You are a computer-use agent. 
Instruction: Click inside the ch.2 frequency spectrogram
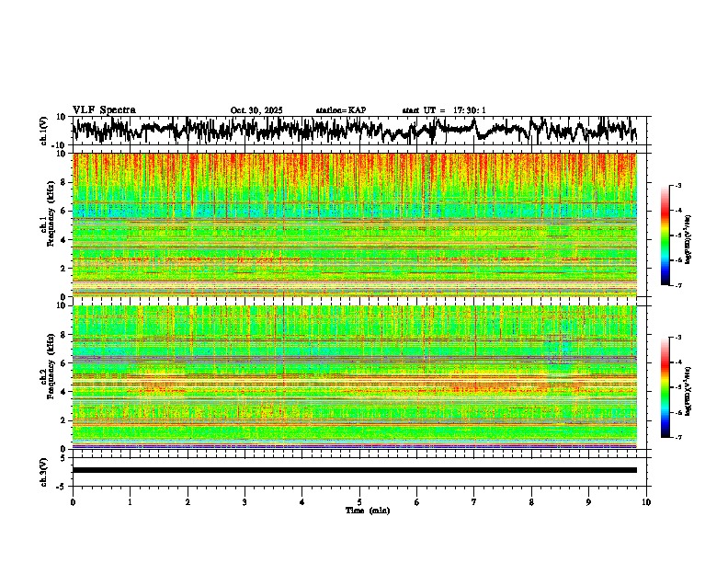coord(354,377)
